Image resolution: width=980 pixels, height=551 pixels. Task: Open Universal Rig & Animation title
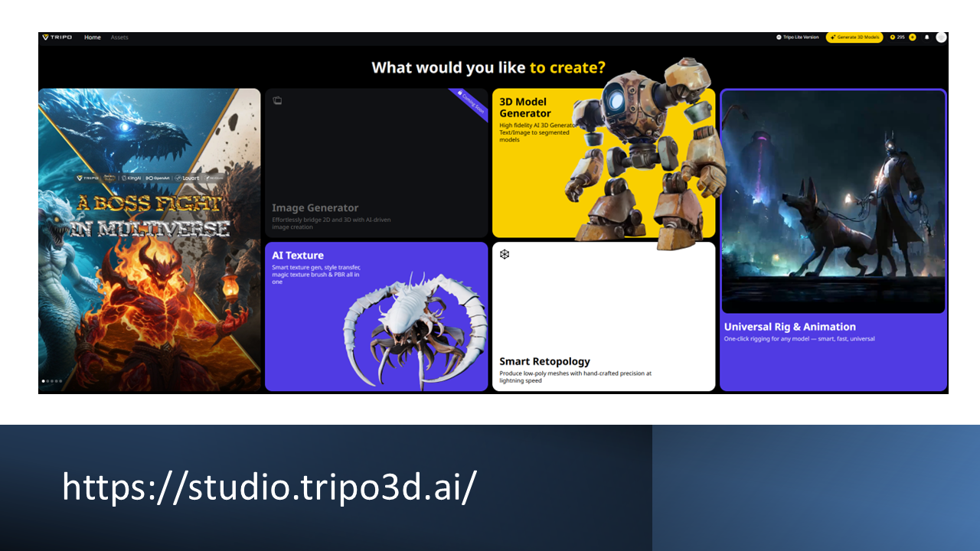pyautogui.click(x=790, y=327)
